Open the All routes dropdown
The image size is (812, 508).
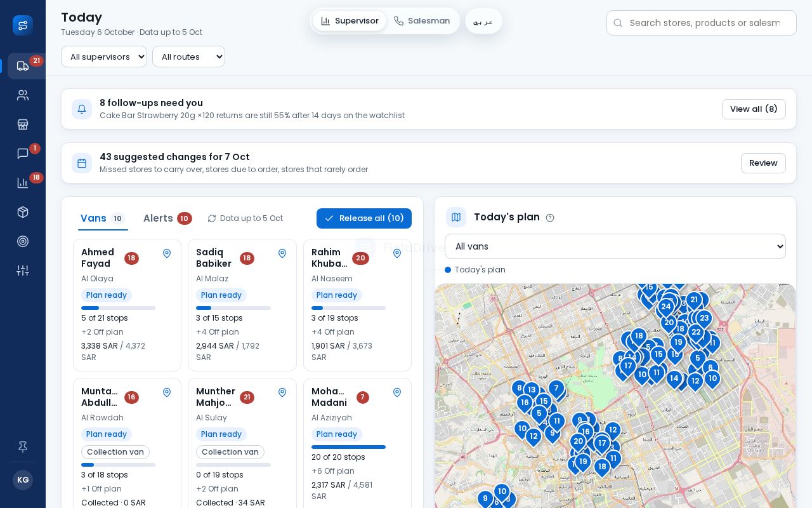188,57
